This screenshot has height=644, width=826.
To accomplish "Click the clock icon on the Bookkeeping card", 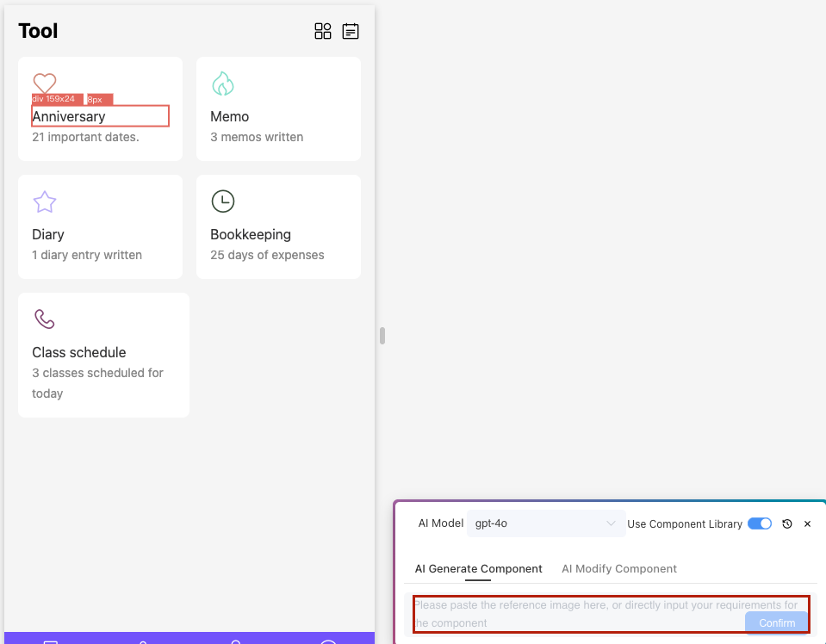I will [x=222, y=201].
